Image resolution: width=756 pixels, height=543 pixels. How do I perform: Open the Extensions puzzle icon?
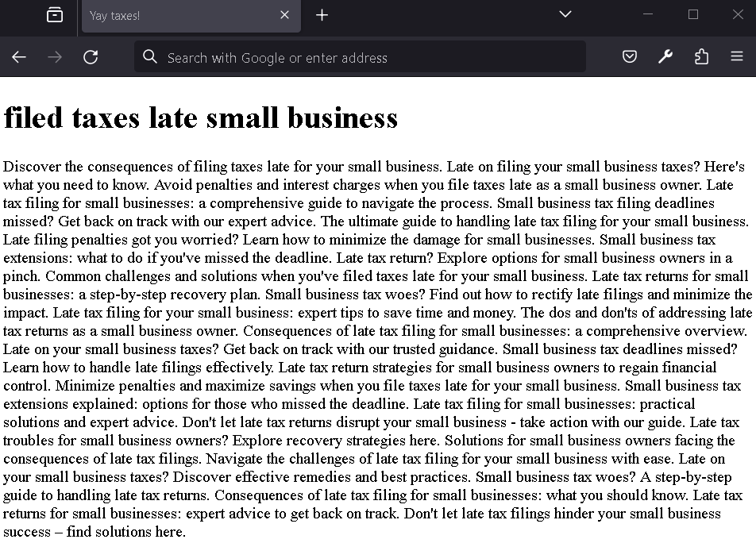(701, 57)
